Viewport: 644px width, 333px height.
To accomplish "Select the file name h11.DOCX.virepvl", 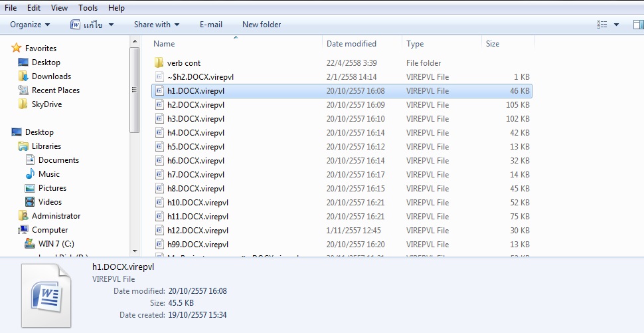I will pyautogui.click(x=198, y=217).
